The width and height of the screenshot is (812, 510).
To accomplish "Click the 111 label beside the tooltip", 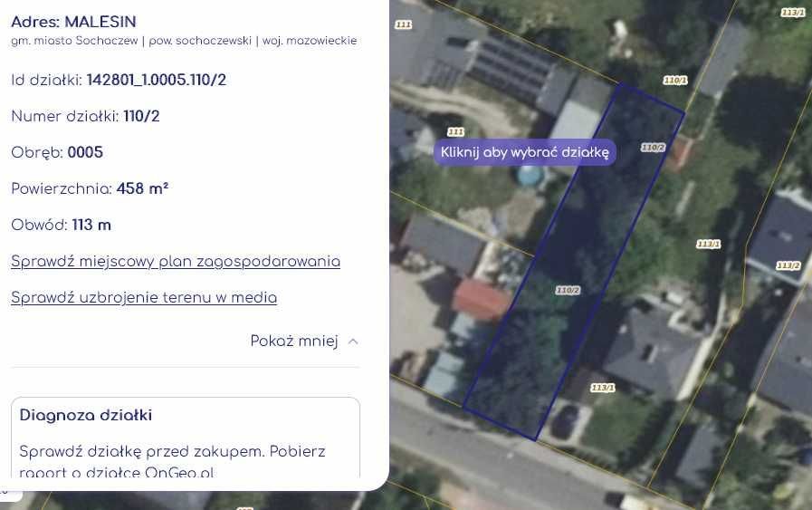I will [x=455, y=132].
